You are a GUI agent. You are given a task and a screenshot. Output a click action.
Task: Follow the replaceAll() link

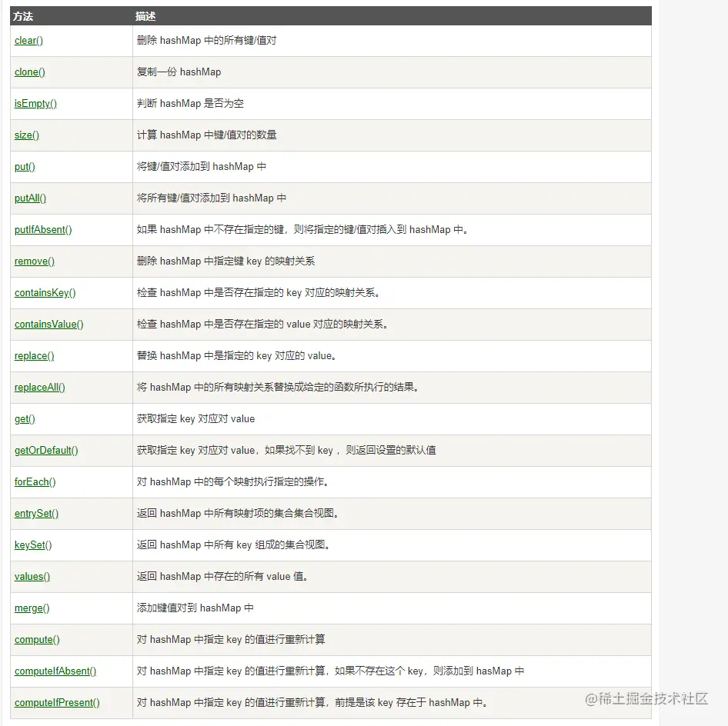click(40, 388)
